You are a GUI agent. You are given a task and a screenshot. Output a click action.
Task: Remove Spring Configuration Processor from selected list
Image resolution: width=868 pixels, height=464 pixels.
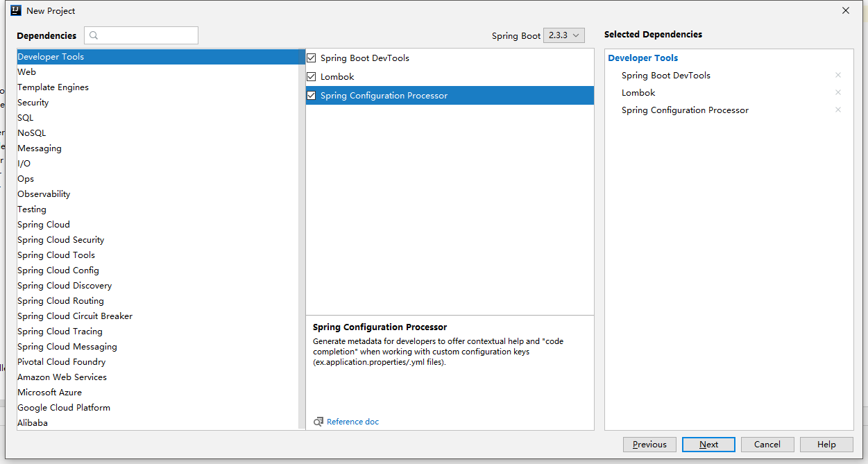(x=837, y=110)
